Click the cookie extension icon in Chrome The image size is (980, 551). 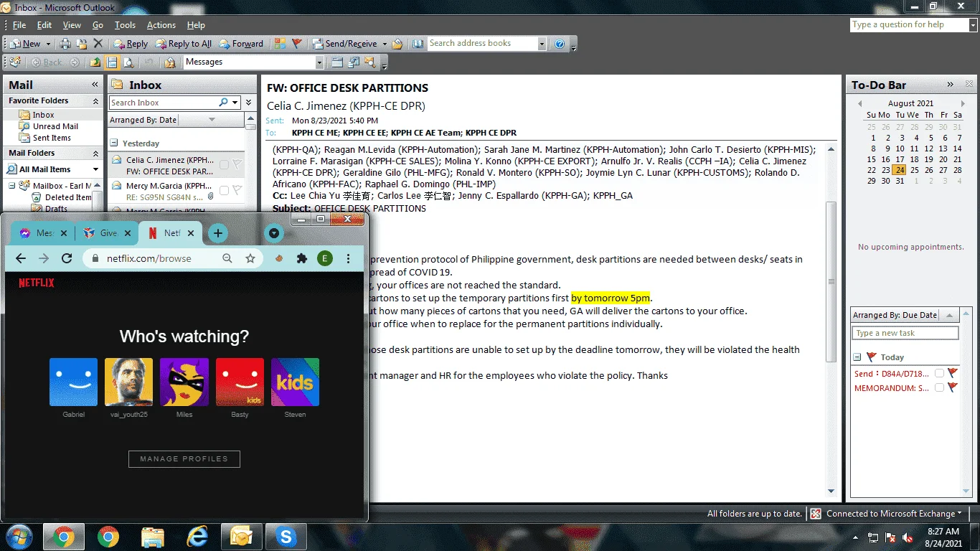point(279,258)
